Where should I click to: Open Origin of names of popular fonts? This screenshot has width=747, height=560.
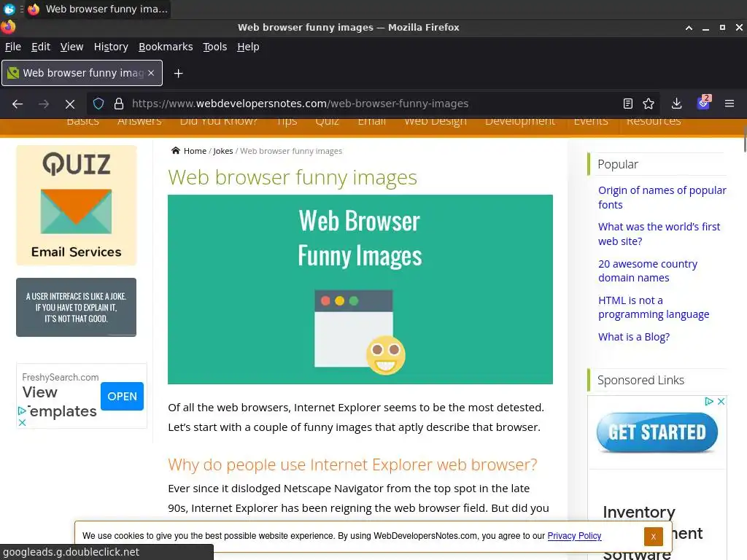(x=662, y=198)
